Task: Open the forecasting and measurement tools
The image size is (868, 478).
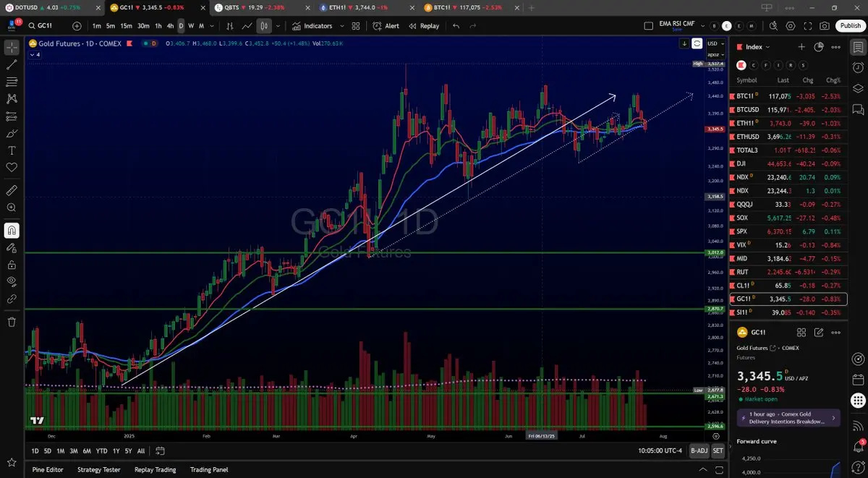Action: click(x=12, y=116)
